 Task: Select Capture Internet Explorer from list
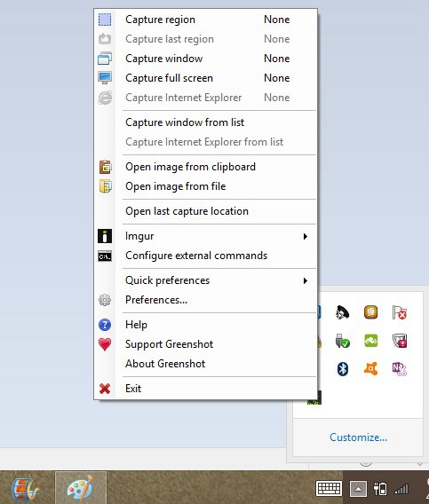[x=205, y=142]
